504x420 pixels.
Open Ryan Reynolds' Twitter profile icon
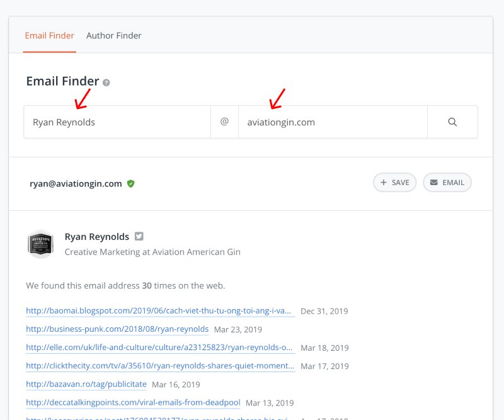[139, 236]
